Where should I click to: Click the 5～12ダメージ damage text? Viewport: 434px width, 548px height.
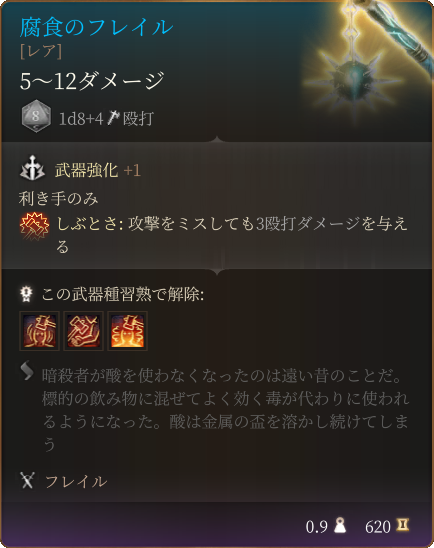(x=92, y=80)
